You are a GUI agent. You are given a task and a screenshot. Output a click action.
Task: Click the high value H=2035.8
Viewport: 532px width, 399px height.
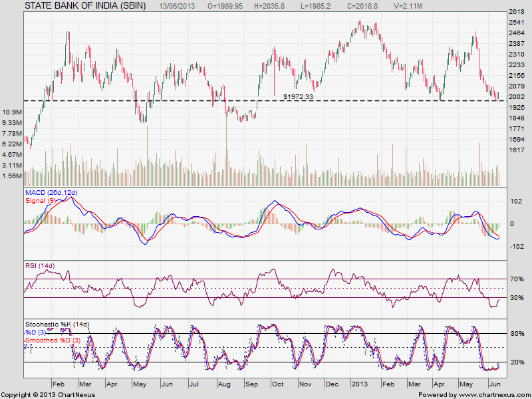(269, 6)
